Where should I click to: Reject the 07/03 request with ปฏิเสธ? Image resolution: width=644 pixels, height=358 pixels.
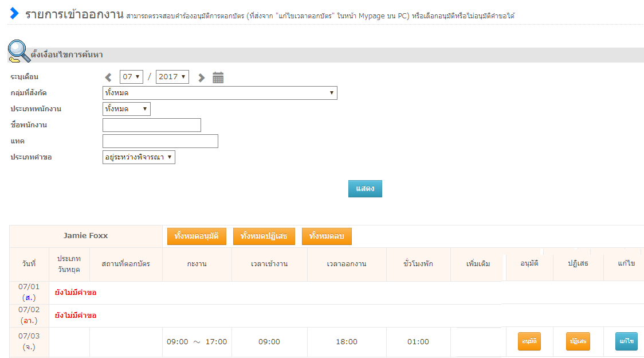pyautogui.click(x=578, y=341)
